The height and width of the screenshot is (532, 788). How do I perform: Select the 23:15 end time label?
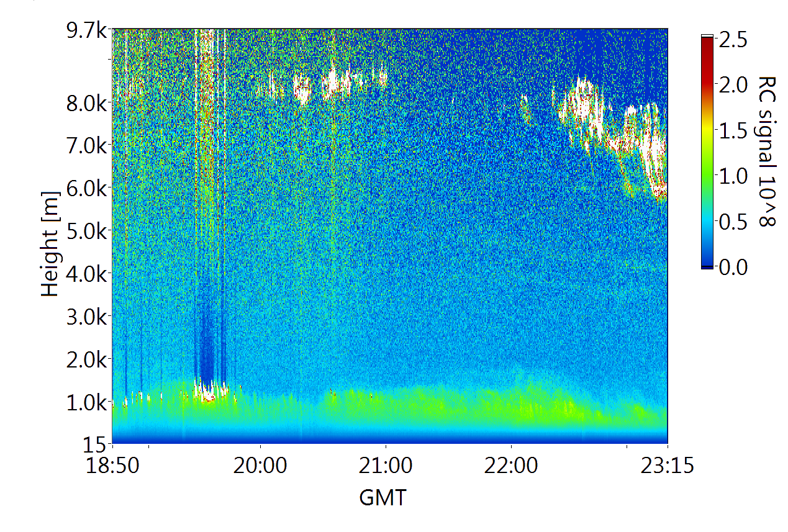click(667, 466)
